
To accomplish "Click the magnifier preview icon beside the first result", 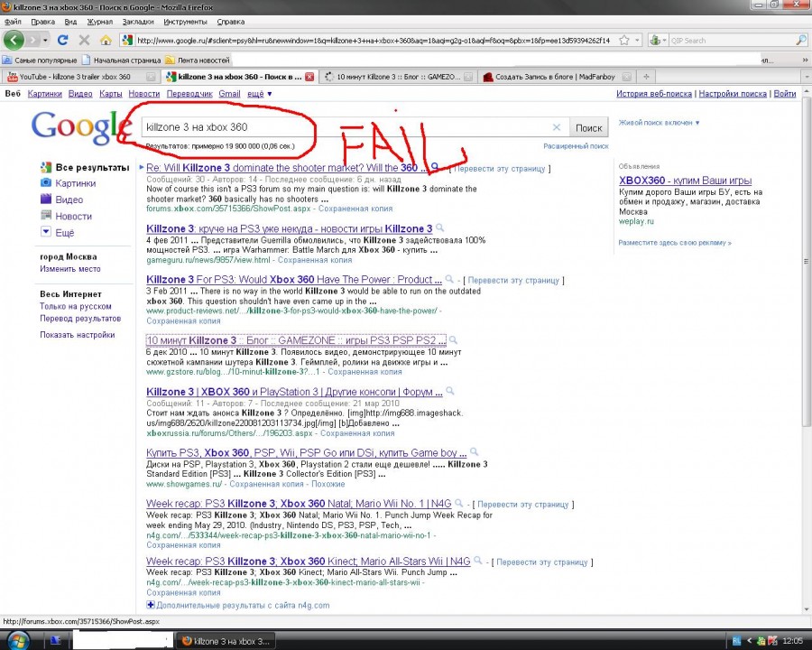I will click(435, 167).
